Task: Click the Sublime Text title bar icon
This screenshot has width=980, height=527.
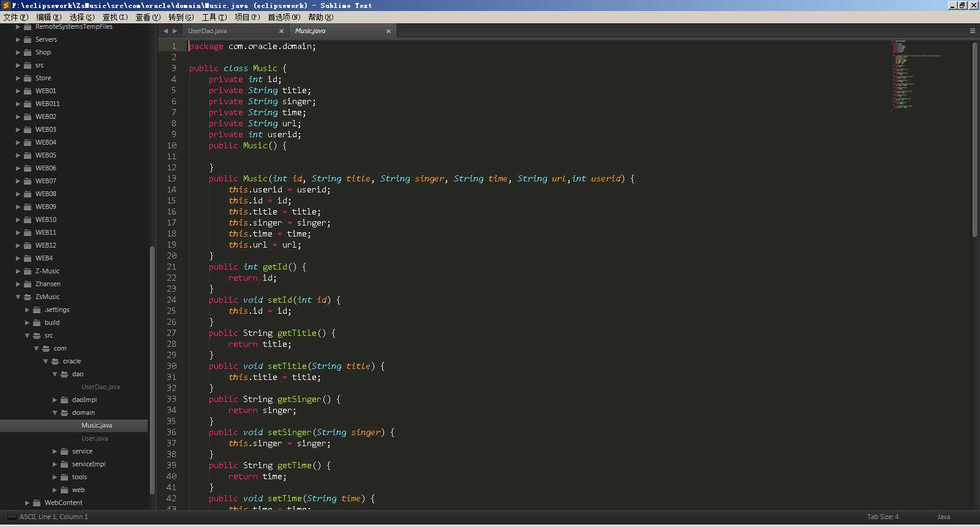Action: pyautogui.click(x=6, y=6)
